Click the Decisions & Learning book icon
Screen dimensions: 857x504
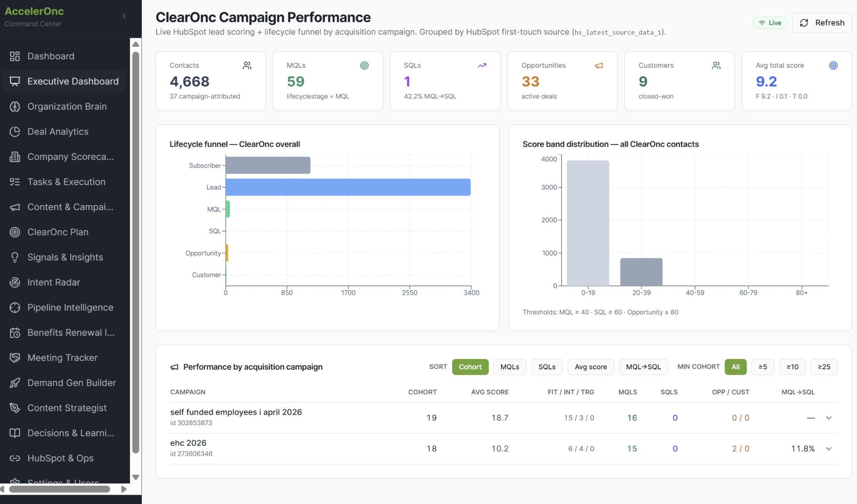tap(15, 433)
